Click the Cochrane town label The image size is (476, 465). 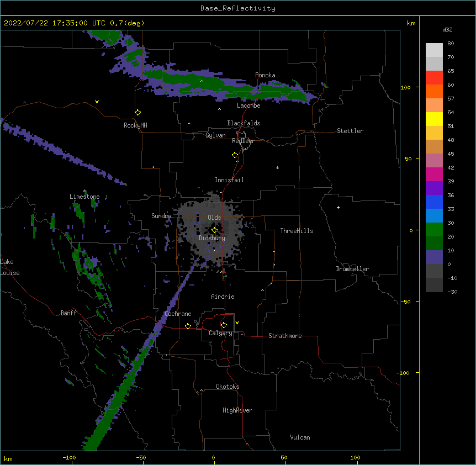pos(178,314)
